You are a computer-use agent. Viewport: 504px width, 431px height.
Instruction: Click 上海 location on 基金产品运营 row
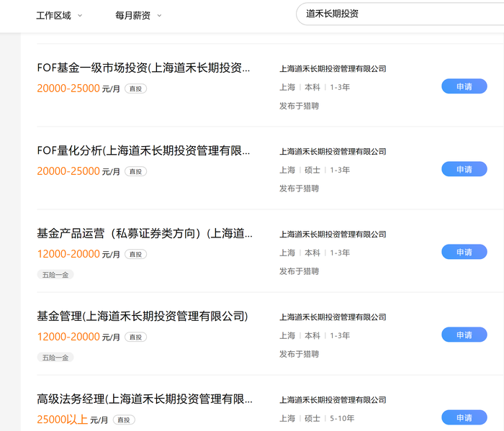[x=287, y=253]
